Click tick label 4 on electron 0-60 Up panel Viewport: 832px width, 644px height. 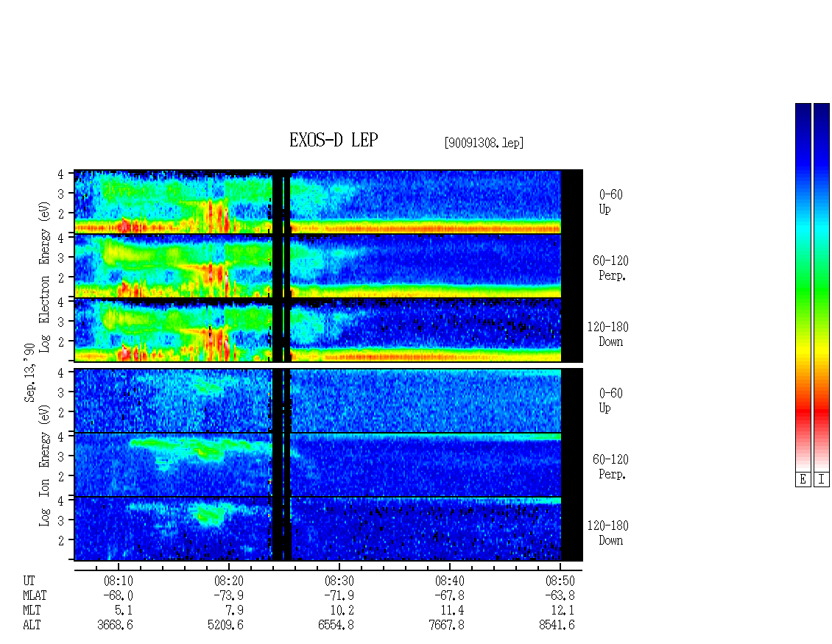pos(61,174)
